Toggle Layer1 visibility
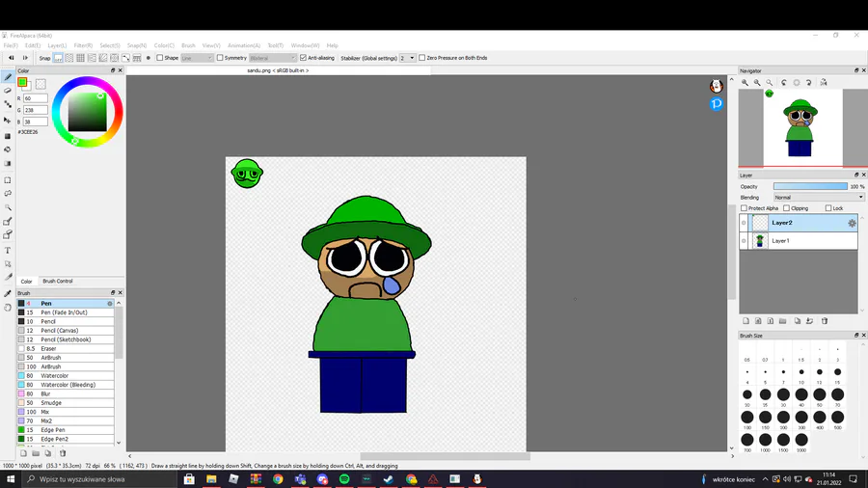Viewport: 868px width, 488px height. pyautogui.click(x=744, y=241)
